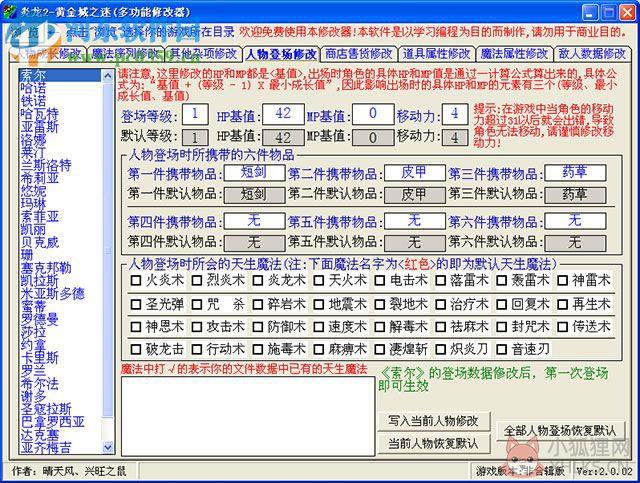
Task: Tick the 音速刃 checkbox
Action: click(502, 349)
